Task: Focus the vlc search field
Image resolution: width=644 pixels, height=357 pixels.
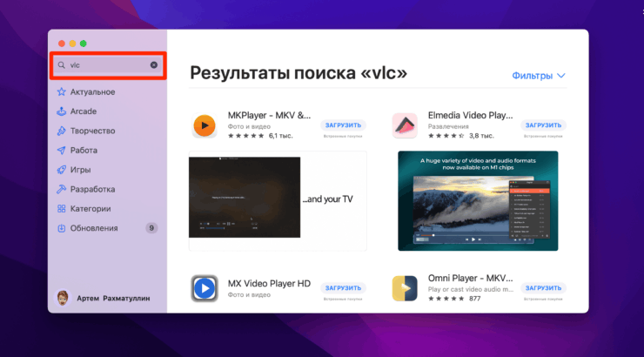Action: pos(108,65)
